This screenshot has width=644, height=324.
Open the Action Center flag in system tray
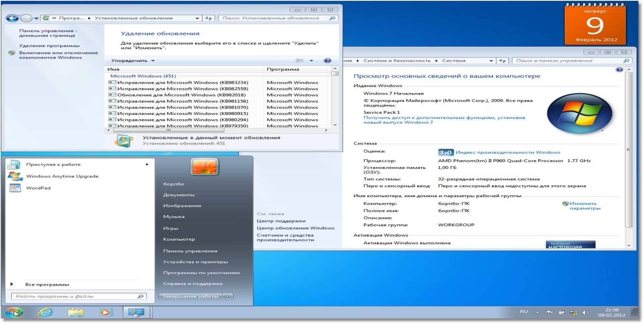550,312
